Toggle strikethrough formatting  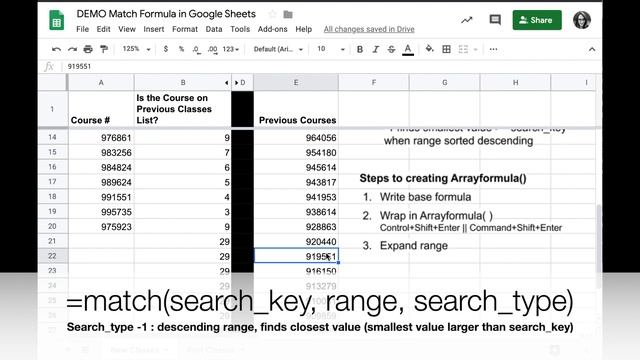391,49
